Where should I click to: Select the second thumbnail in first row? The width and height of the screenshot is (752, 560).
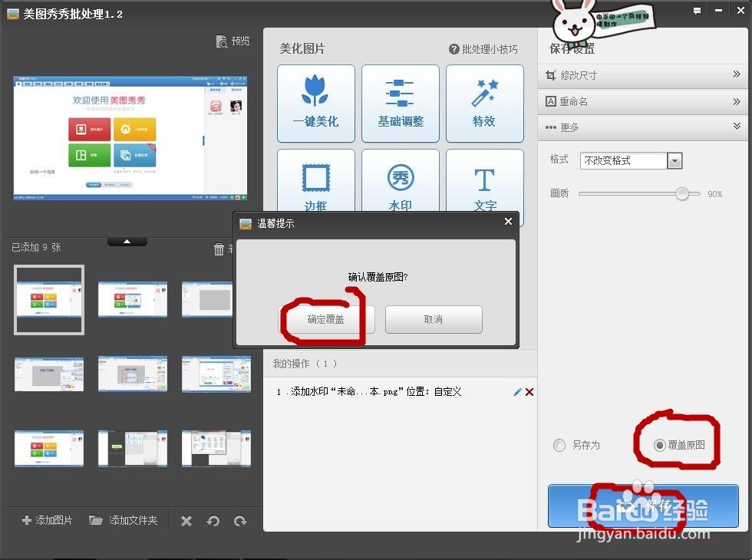(133, 300)
